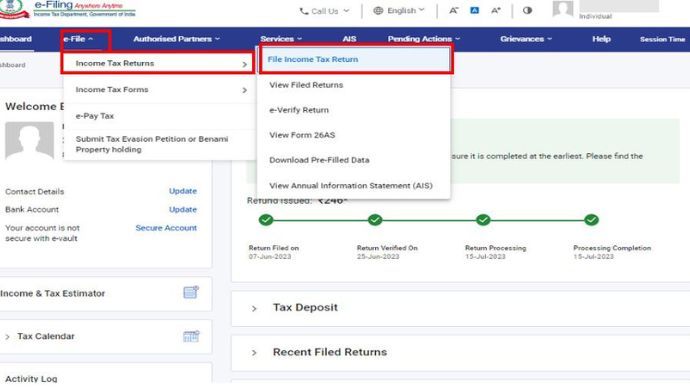Open the Call Us dropdown
The height and width of the screenshot is (388, 690).
pos(324,11)
